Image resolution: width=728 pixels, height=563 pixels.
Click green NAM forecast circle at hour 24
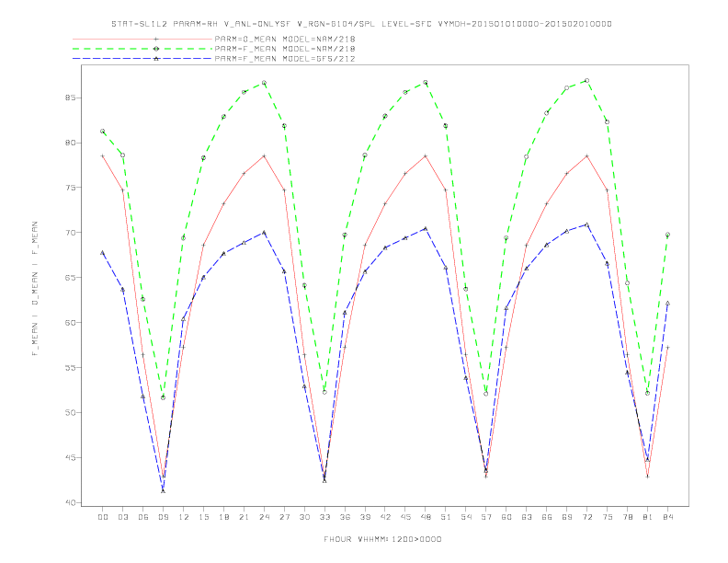(264, 83)
